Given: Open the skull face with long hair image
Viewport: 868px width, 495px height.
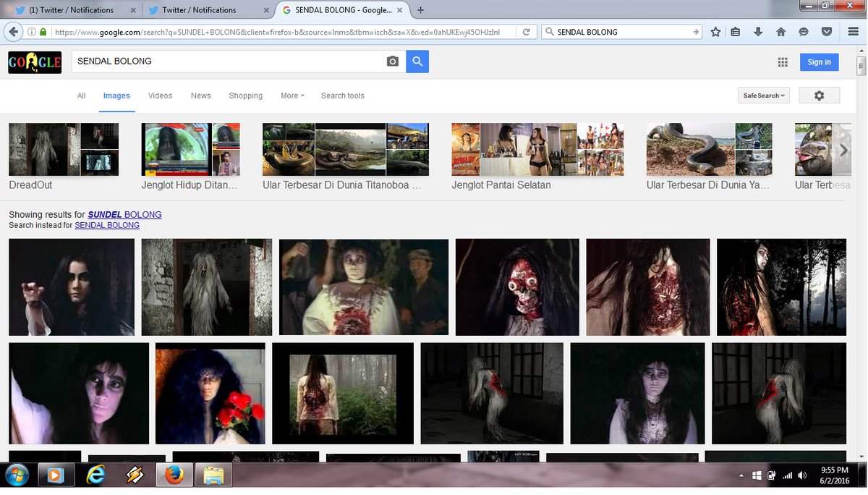Looking at the screenshot, I should pyautogui.click(x=517, y=287).
